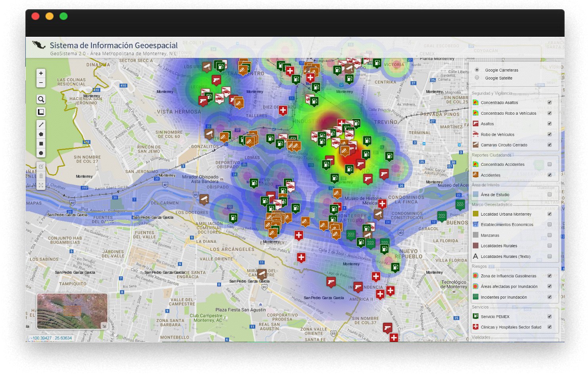Pick the draw rectangle tool
Screen dimensions: 588x379
[x=41, y=144]
